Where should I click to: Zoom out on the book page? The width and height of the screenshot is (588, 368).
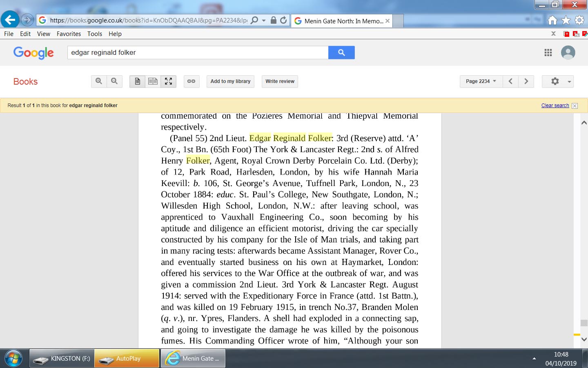point(114,81)
